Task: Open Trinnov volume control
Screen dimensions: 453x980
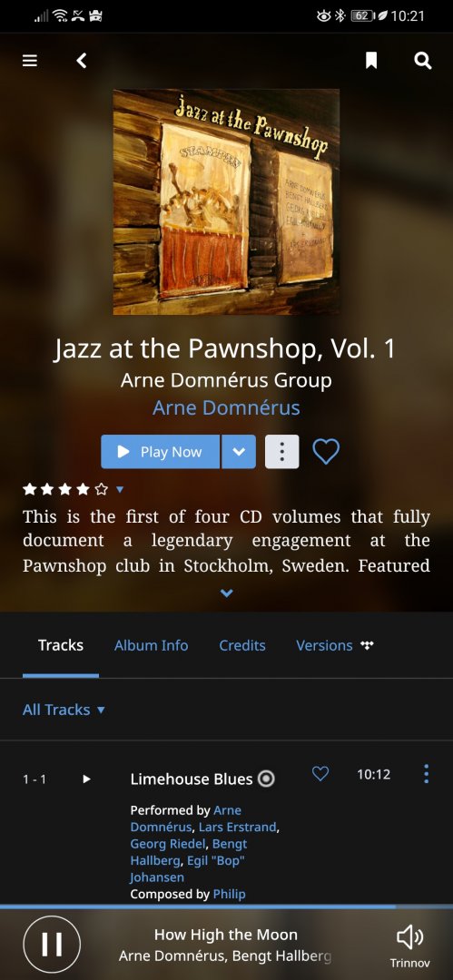Action: (409, 944)
